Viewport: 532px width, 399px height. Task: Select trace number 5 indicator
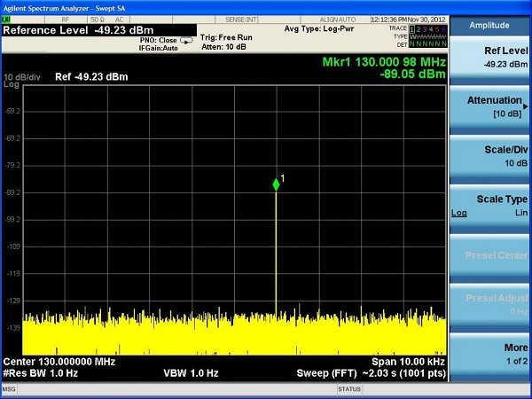tap(436, 29)
